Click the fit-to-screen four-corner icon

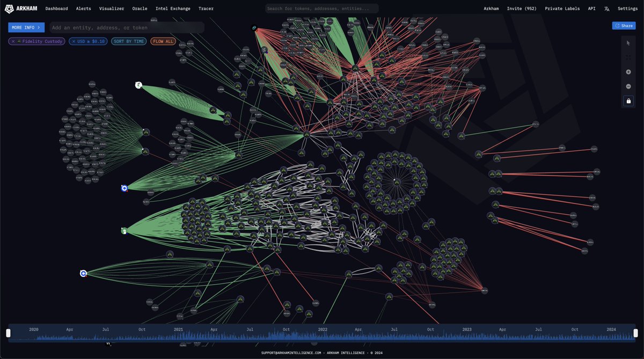click(x=628, y=57)
